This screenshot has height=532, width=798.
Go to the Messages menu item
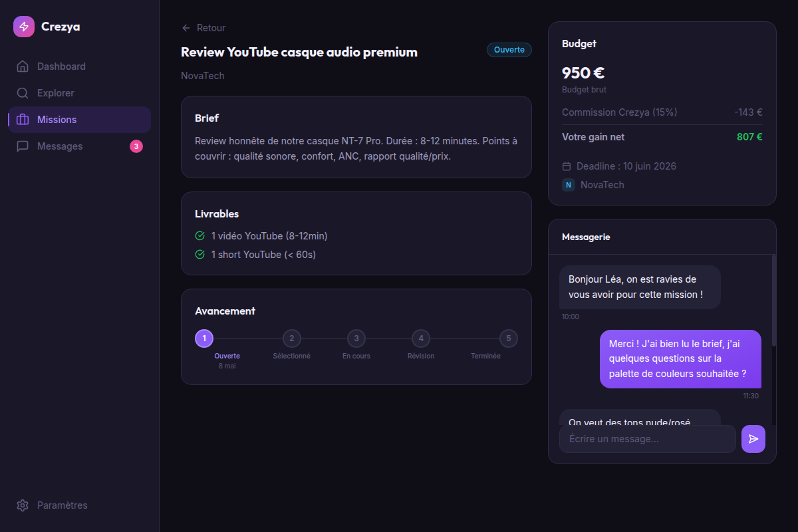pyautogui.click(x=80, y=146)
